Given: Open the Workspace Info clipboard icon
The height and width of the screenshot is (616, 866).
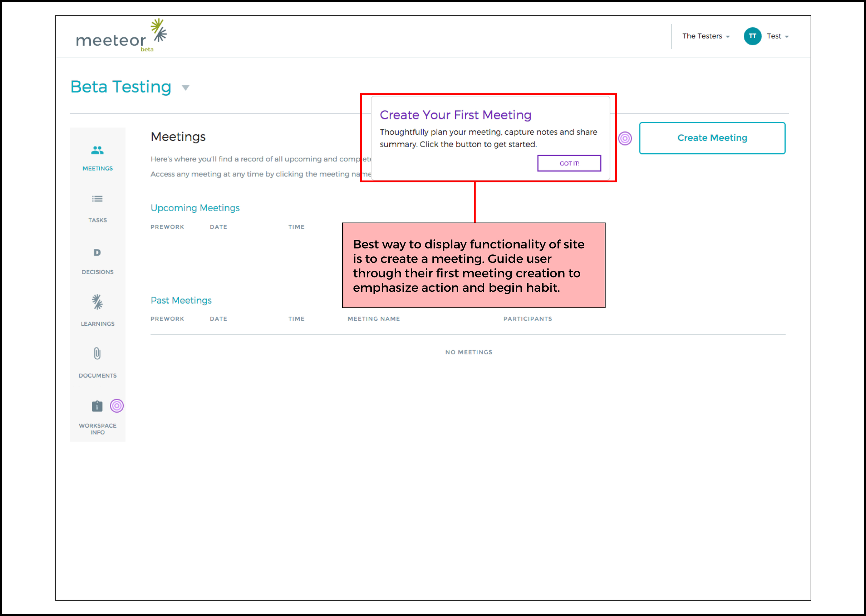Looking at the screenshot, I should (x=97, y=406).
